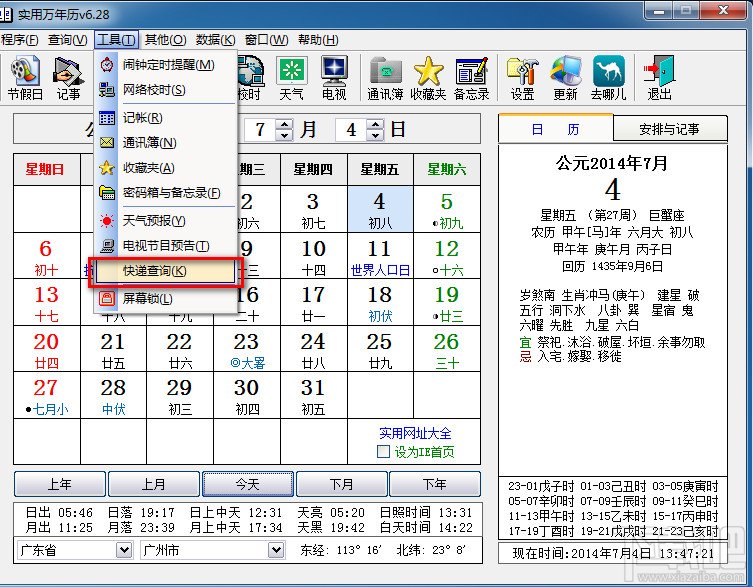Click the 退出 exit toolbar icon
Image resolution: width=753 pixels, height=587 pixels.
659,78
